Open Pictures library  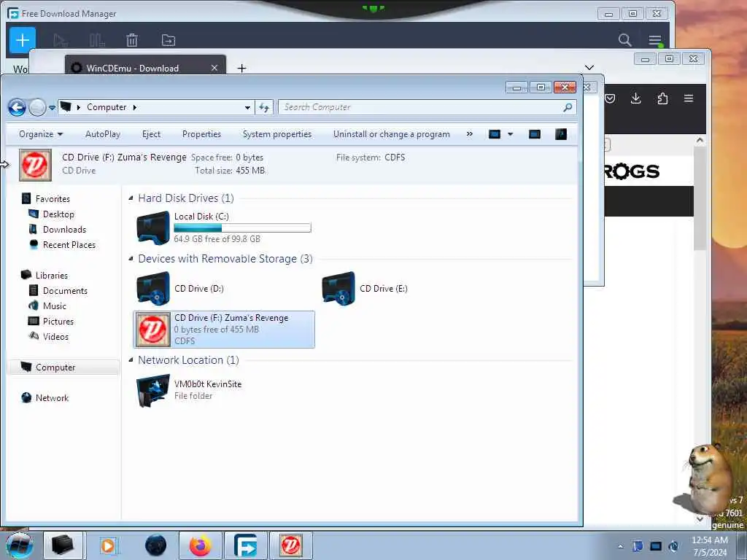point(50,322)
